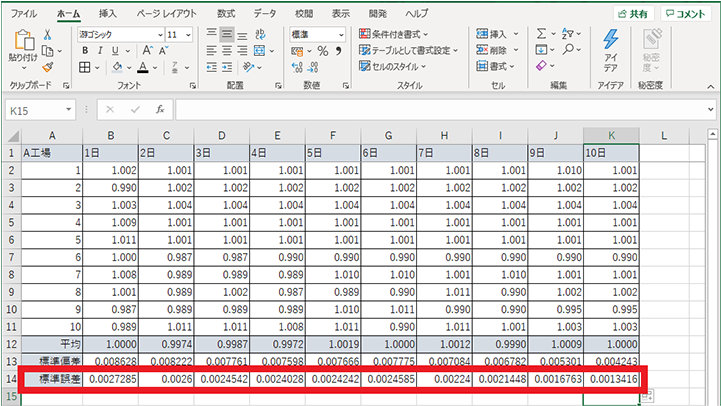721x406 pixels.
Task: Click the Cut scissors icon
Action: pos(47,34)
